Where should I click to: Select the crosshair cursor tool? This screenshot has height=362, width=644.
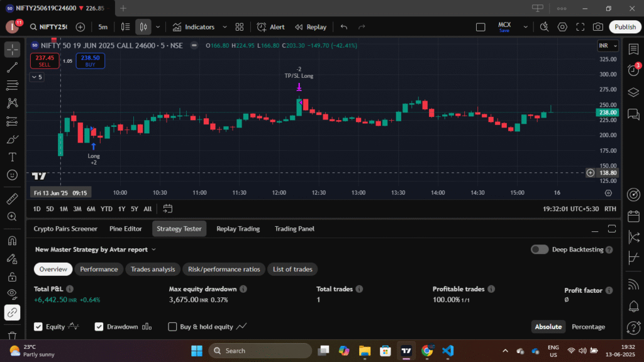coord(13,50)
